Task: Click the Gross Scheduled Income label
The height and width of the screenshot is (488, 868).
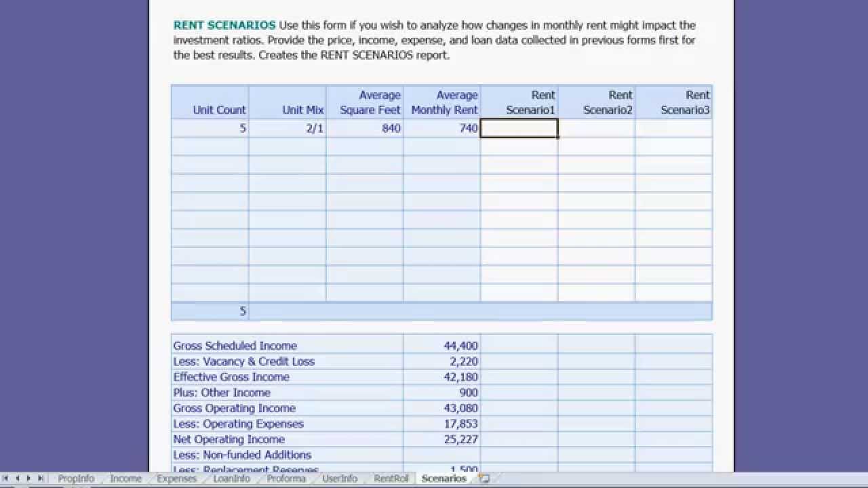Action: [x=235, y=346]
